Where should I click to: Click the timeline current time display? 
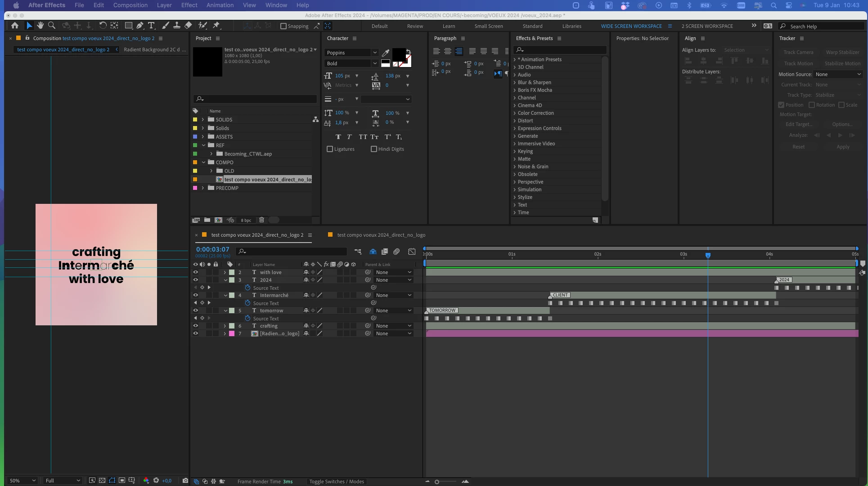[x=212, y=249]
